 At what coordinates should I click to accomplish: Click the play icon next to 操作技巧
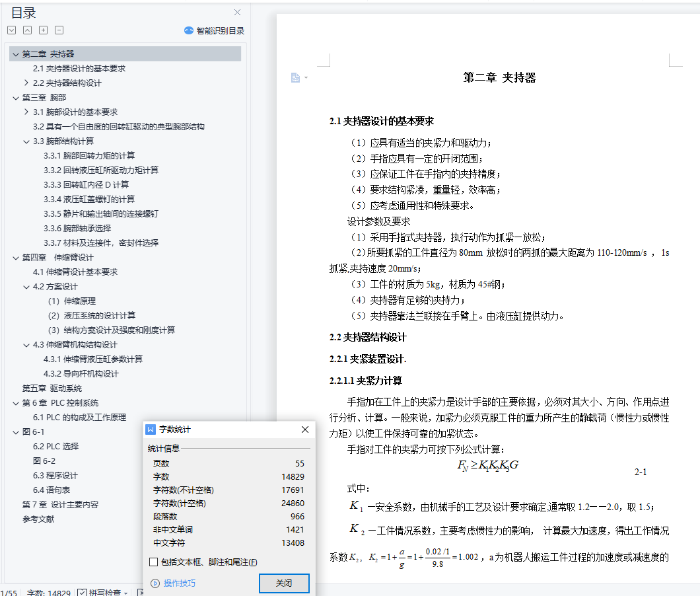coord(155,583)
